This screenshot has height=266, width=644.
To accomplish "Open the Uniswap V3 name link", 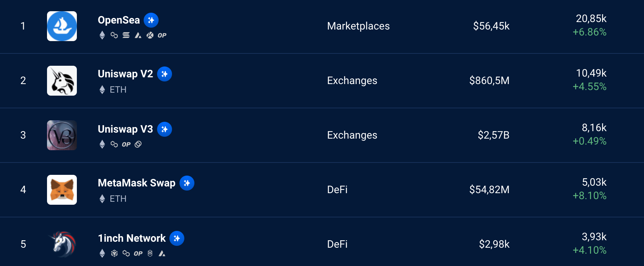I will tap(125, 129).
